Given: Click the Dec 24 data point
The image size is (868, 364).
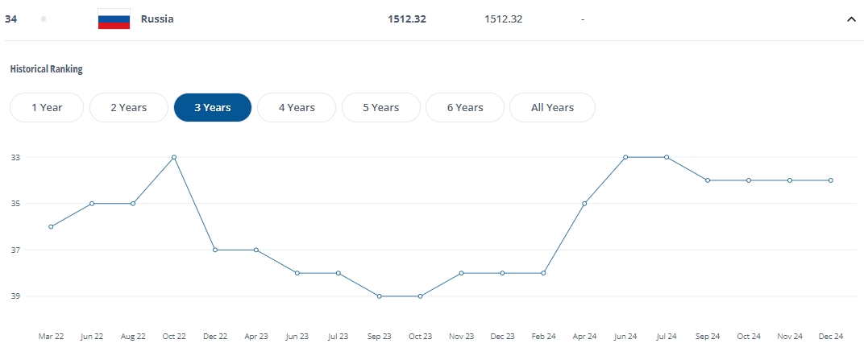Looking at the screenshot, I should click(830, 180).
